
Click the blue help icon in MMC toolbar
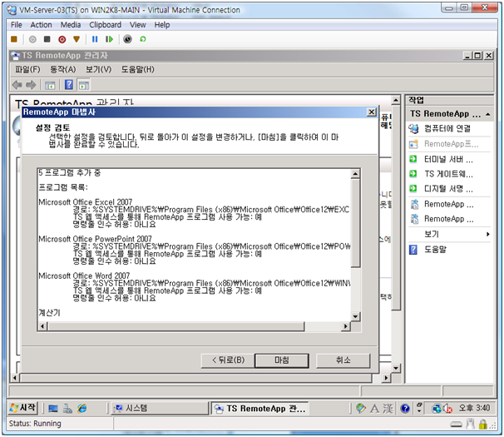(x=69, y=85)
